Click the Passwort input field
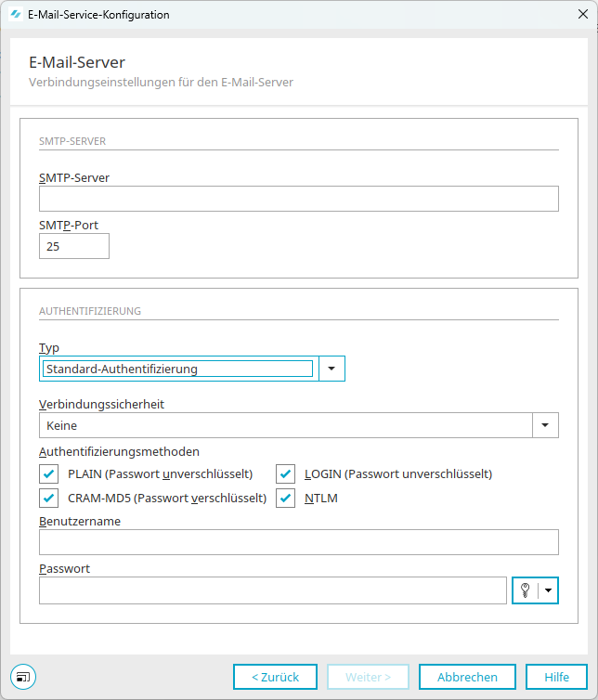The height and width of the screenshot is (700, 598). click(273, 590)
